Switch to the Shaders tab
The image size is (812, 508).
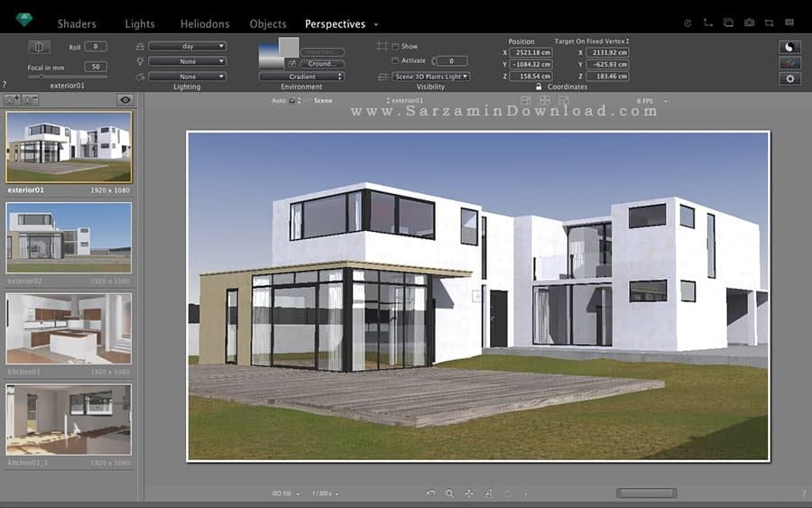[77, 23]
